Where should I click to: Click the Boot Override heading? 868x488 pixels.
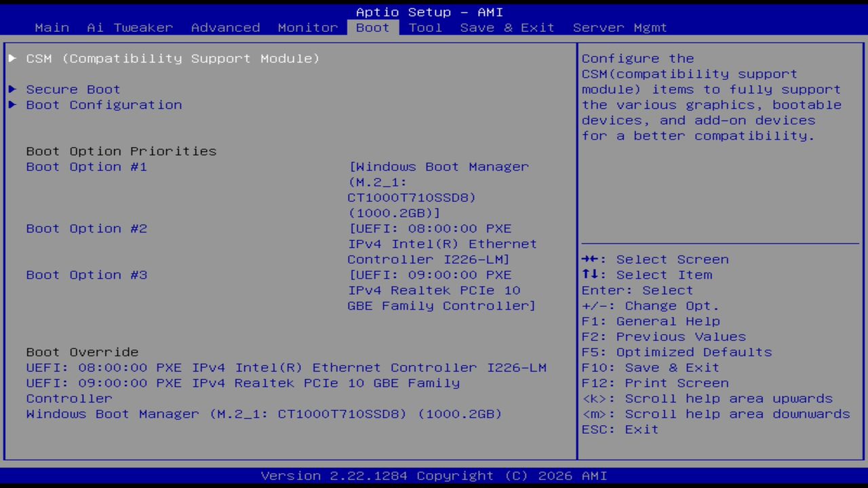point(82,352)
